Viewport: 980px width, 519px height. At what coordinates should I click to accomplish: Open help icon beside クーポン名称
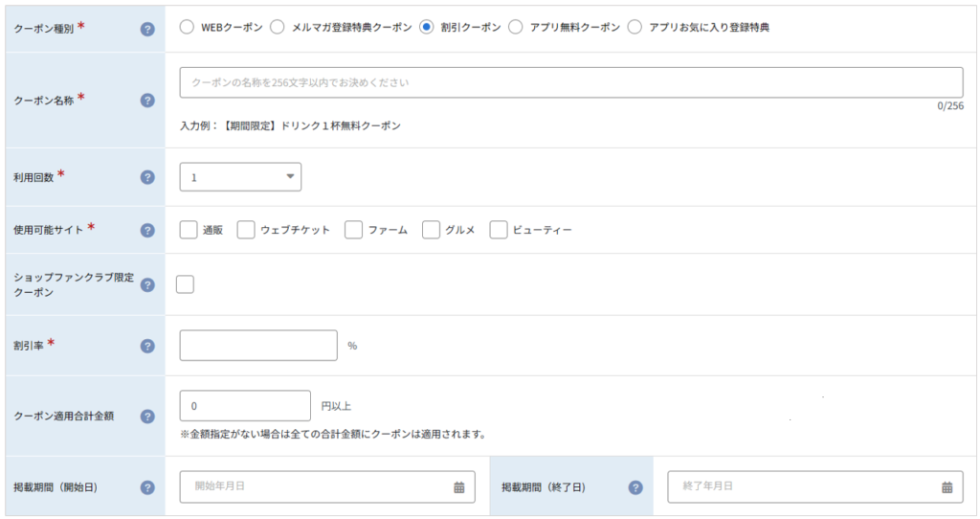pyautogui.click(x=147, y=100)
